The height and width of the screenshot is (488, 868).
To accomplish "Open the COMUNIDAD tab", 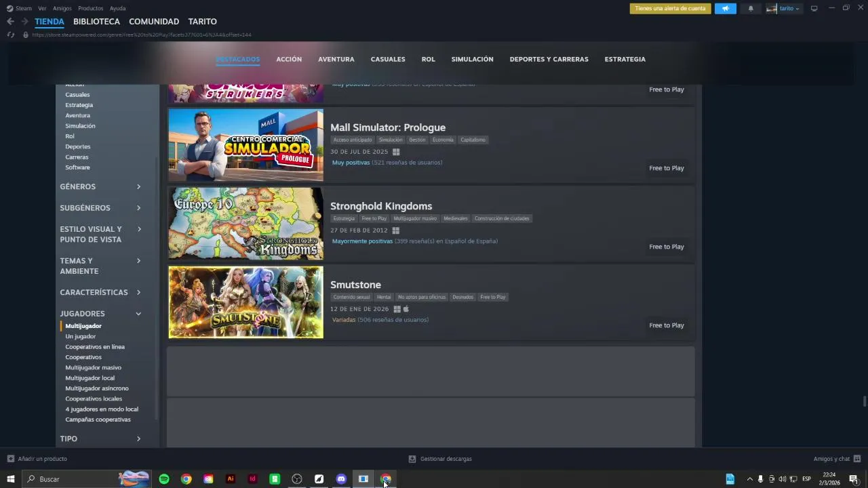I will 154,22.
